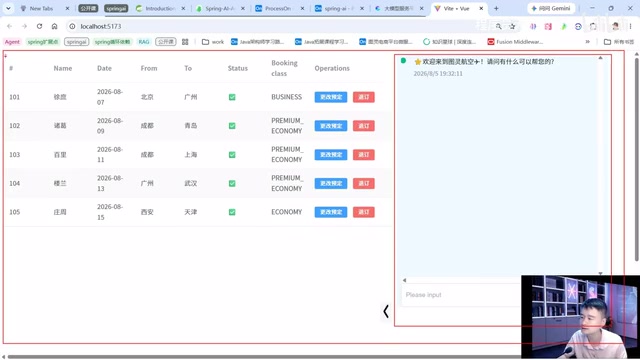
Task: Switch to the Introduction tab
Action: [160, 8]
